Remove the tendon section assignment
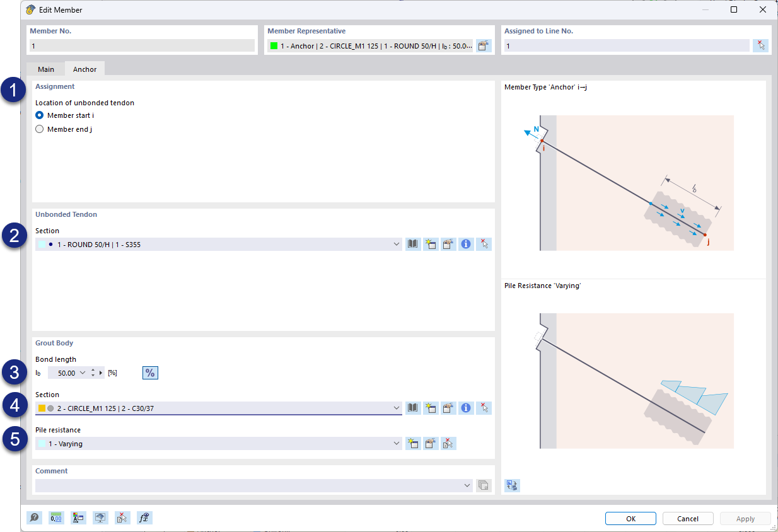 tap(484, 244)
